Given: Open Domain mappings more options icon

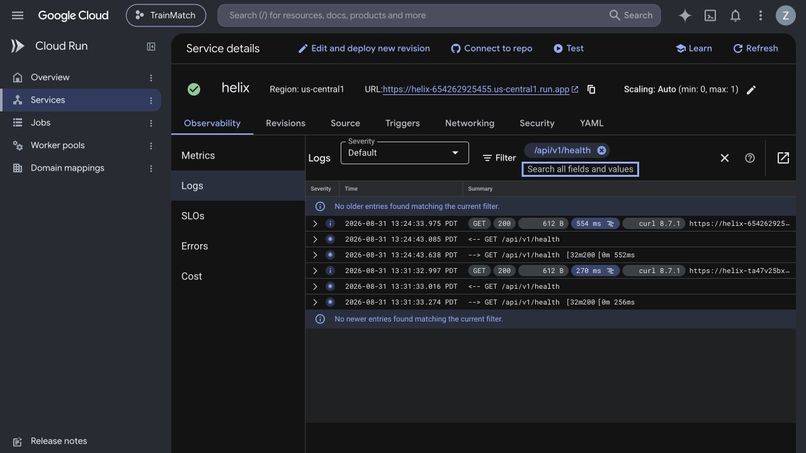Looking at the screenshot, I should click(151, 168).
